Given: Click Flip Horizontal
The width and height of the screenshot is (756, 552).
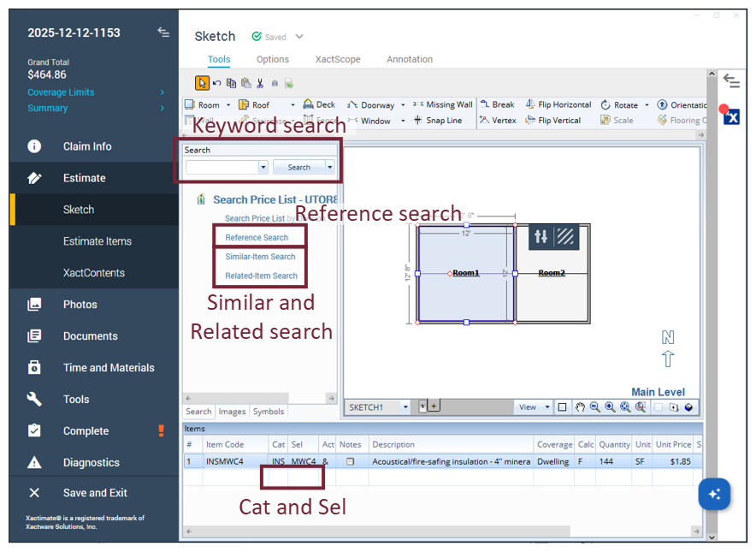Looking at the screenshot, I should coord(558,104).
